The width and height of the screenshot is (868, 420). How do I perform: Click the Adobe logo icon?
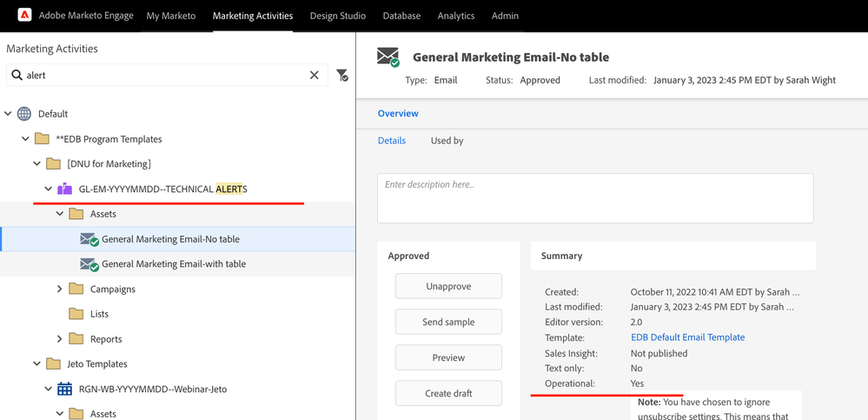point(24,16)
